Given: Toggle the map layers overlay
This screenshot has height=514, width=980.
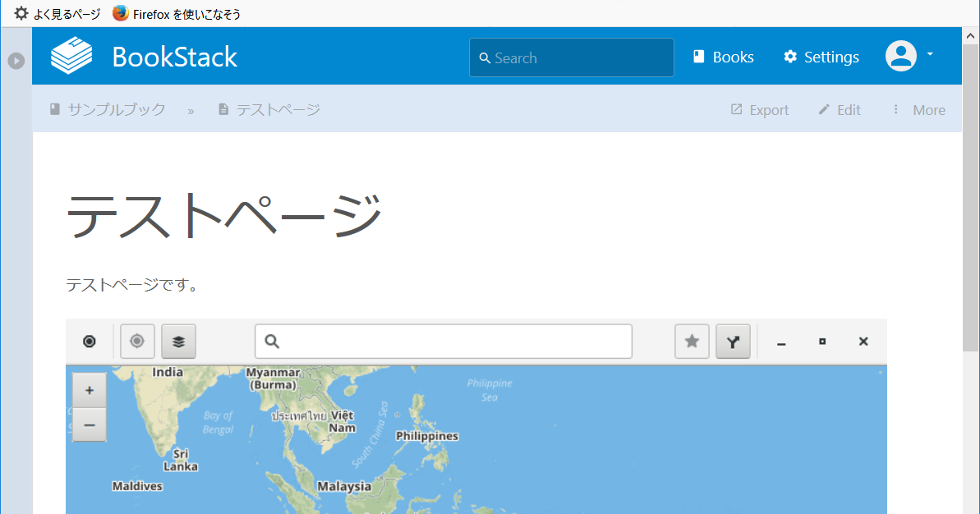Looking at the screenshot, I should coord(178,341).
